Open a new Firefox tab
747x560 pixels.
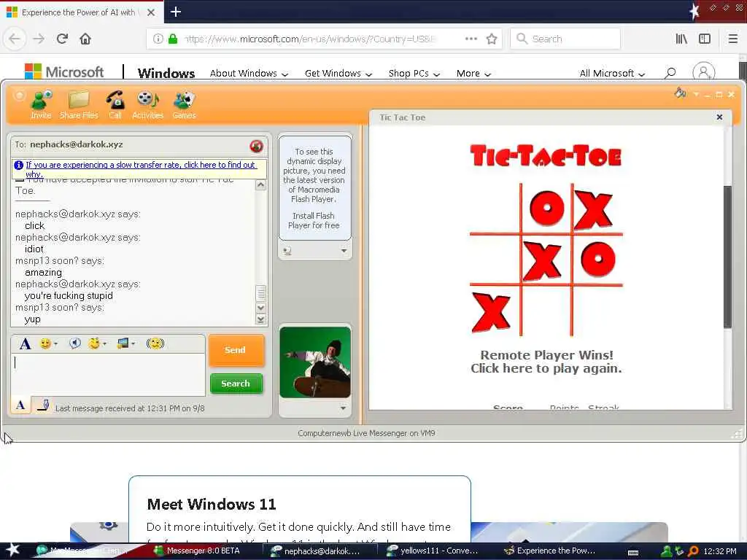tap(175, 12)
